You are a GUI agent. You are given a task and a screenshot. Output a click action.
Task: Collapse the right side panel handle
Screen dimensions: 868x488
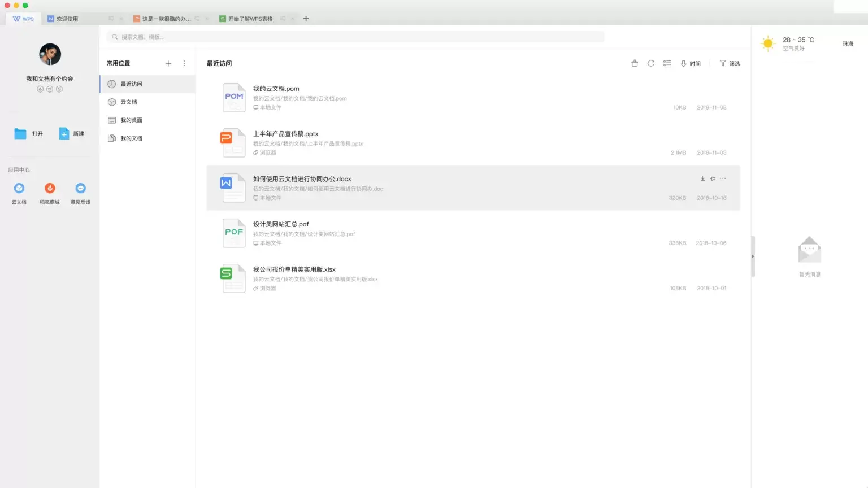click(x=753, y=256)
